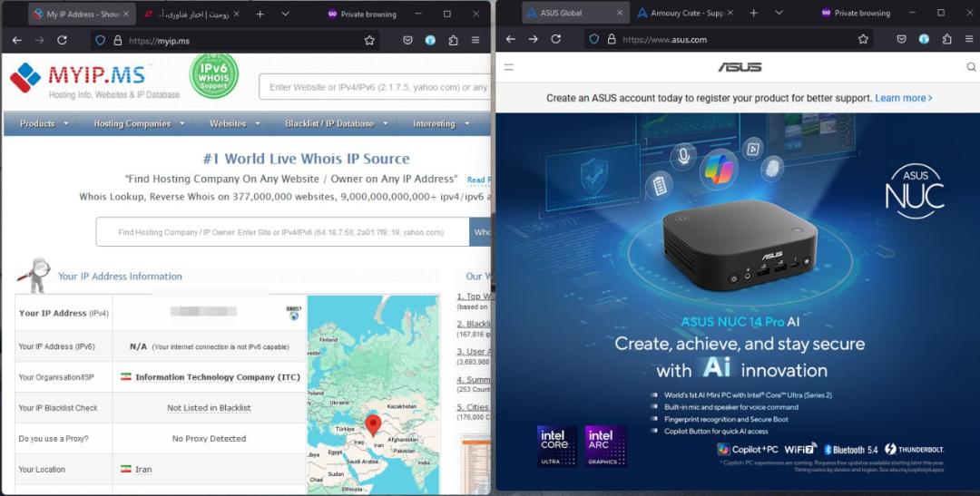Open Iran location link
Screen dimensions: 980x496
click(143, 469)
